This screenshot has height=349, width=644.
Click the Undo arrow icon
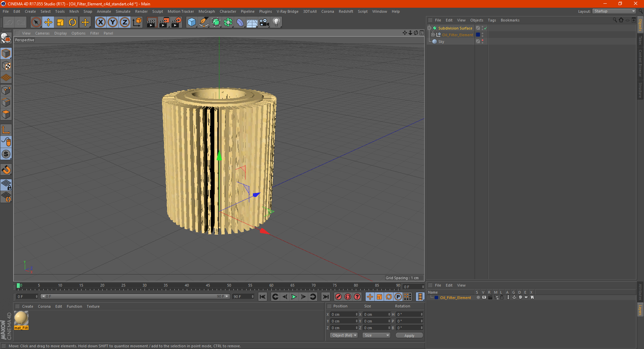click(x=9, y=22)
